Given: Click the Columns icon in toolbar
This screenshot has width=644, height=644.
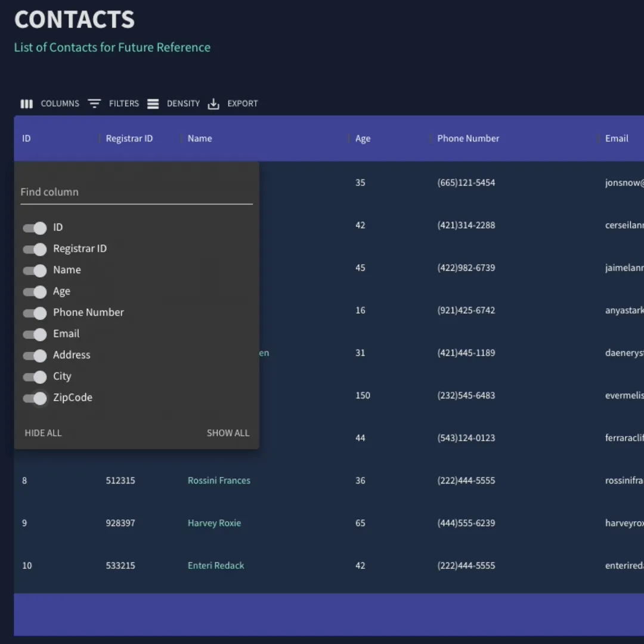Looking at the screenshot, I should tap(26, 104).
